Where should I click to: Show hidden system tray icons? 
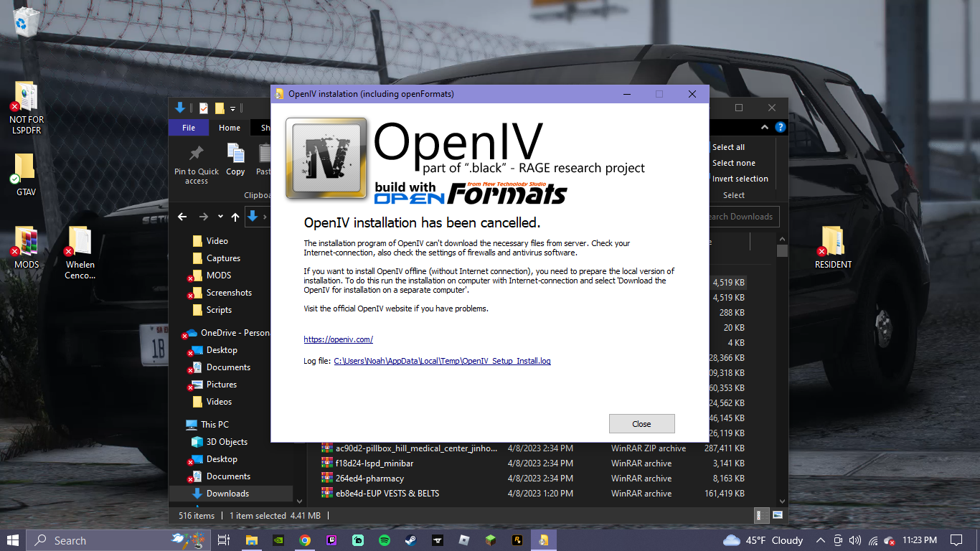[x=821, y=540]
